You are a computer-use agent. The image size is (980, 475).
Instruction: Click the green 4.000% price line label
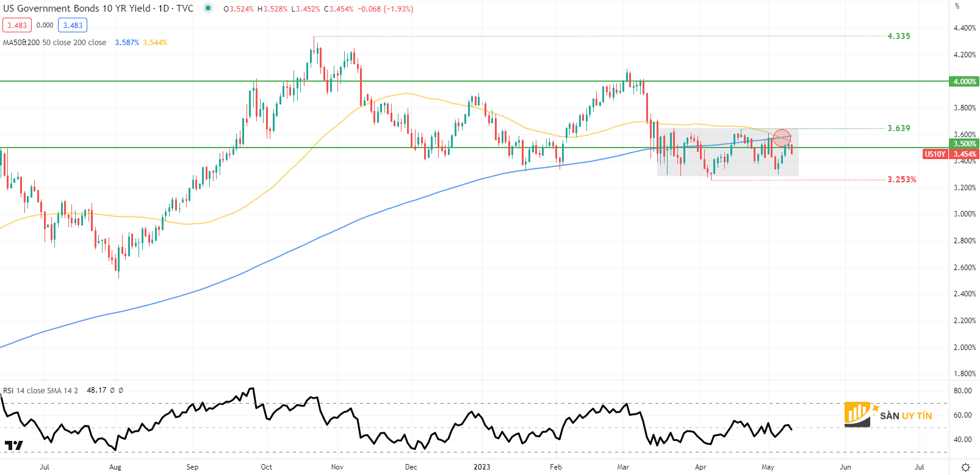pyautogui.click(x=964, y=81)
